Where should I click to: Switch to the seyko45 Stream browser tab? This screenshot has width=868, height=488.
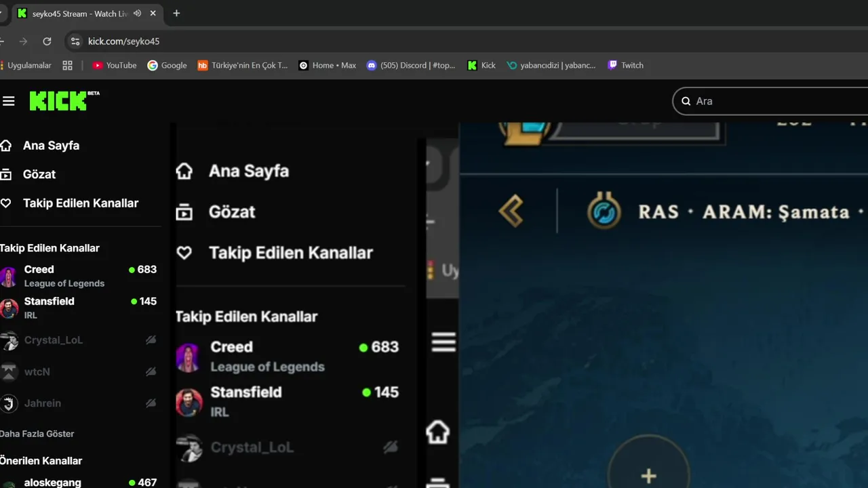point(87,14)
